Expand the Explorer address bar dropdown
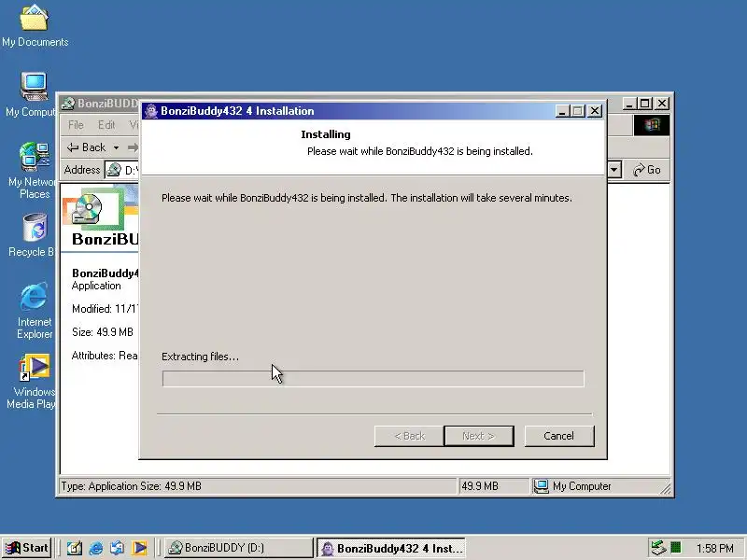The image size is (747, 560). pyautogui.click(x=614, y=170)
